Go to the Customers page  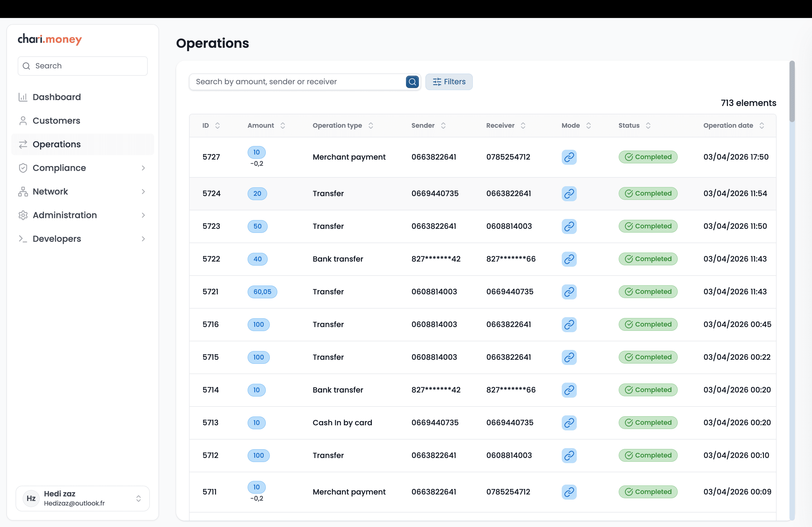(x=56, y=121)
